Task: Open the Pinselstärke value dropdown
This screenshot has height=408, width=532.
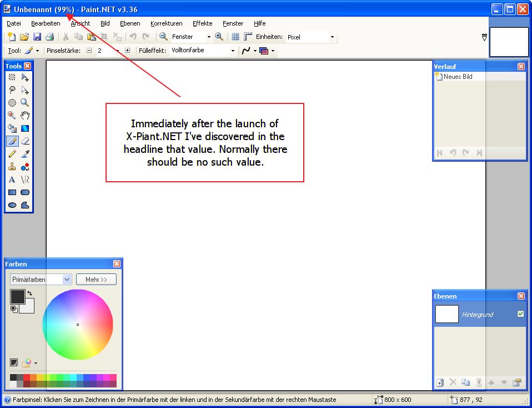Action: 118,51
